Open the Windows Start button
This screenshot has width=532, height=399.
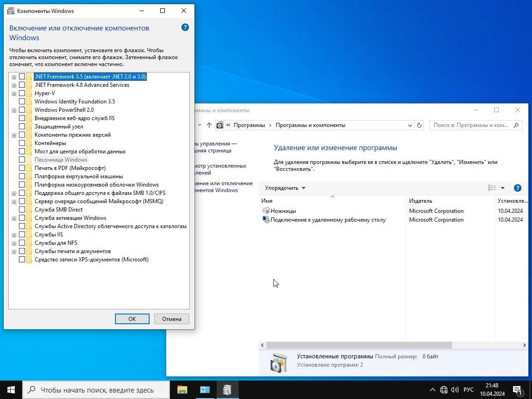pos(11,390)
